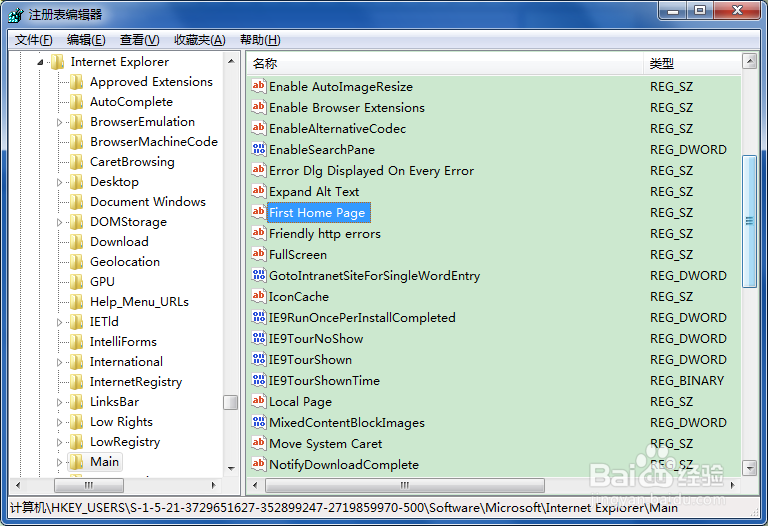The height and width of the screenshot is (526, 768).
Task: Click the DWORD icon of MixedContentBlockImages
Action: tap(259, 423)
